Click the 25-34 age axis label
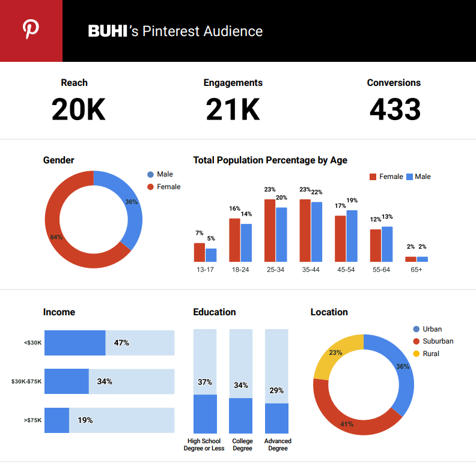The height and width of the screenshot is (463, 476). point(276,270)
